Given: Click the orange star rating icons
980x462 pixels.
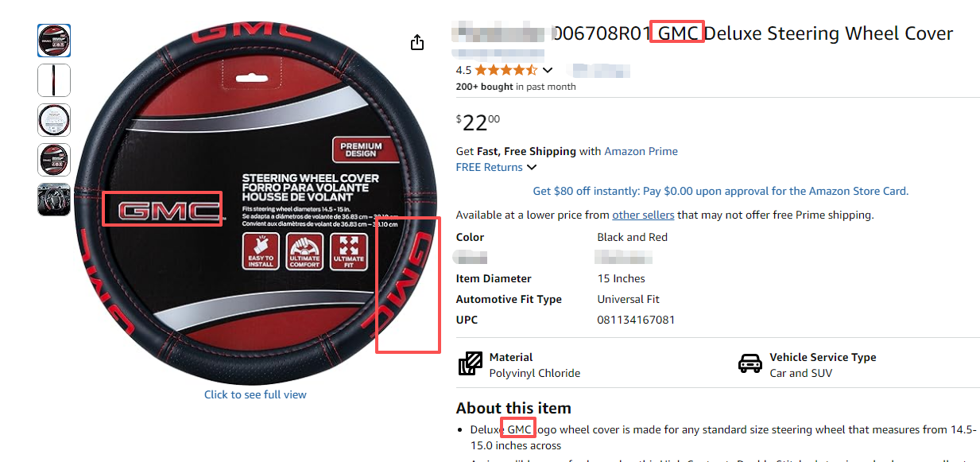Looking at the screenshot, I should coord(506,70).
